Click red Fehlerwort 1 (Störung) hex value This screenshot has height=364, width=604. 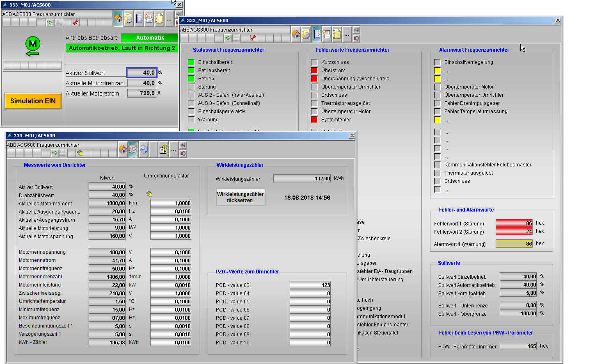pyautogui.click(x=514, y=223)
